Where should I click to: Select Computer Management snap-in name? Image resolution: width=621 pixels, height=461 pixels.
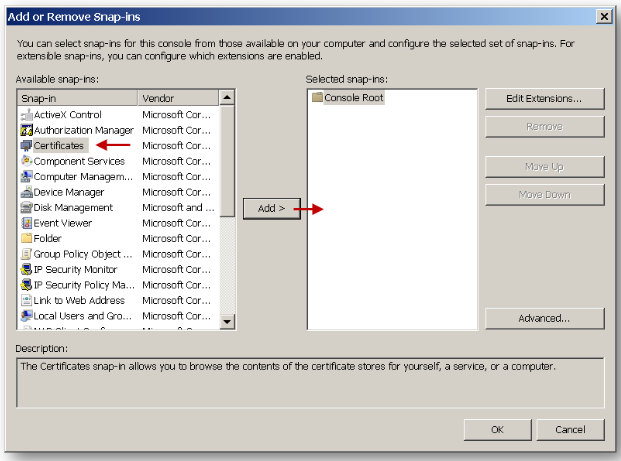(x=83, y=177)
